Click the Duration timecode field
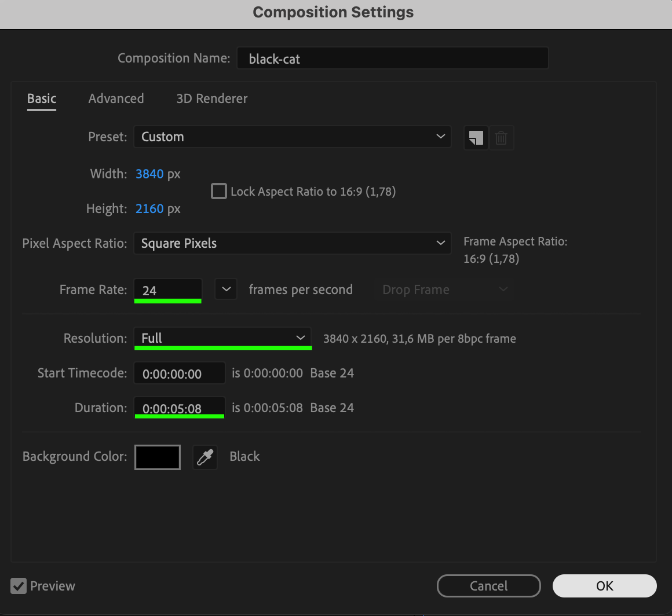This screenshot has height=616, width=672. pyautogui.click(x=179, y=408)
